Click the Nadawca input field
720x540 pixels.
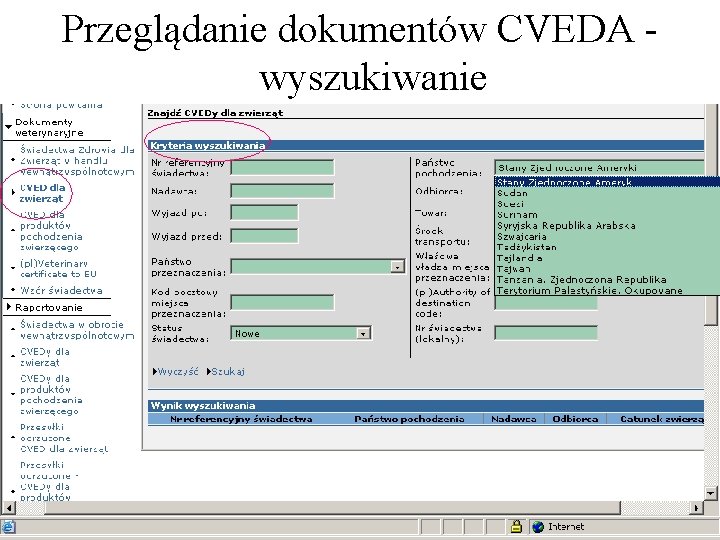click(x=282, y=191)
